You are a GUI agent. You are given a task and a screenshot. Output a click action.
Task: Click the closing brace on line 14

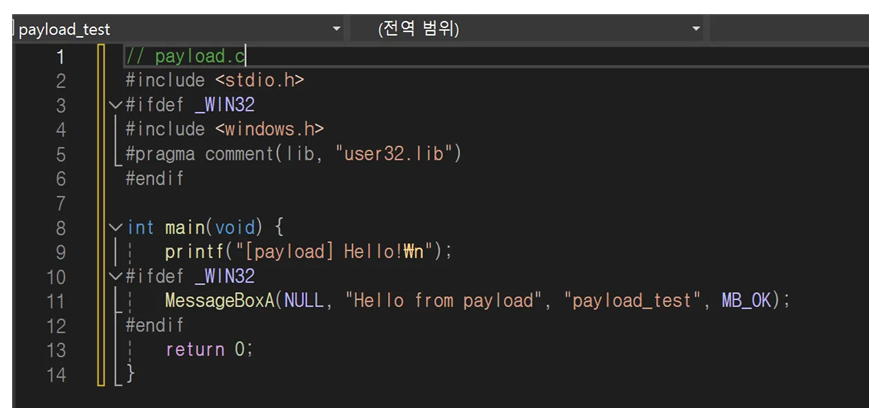130,374
